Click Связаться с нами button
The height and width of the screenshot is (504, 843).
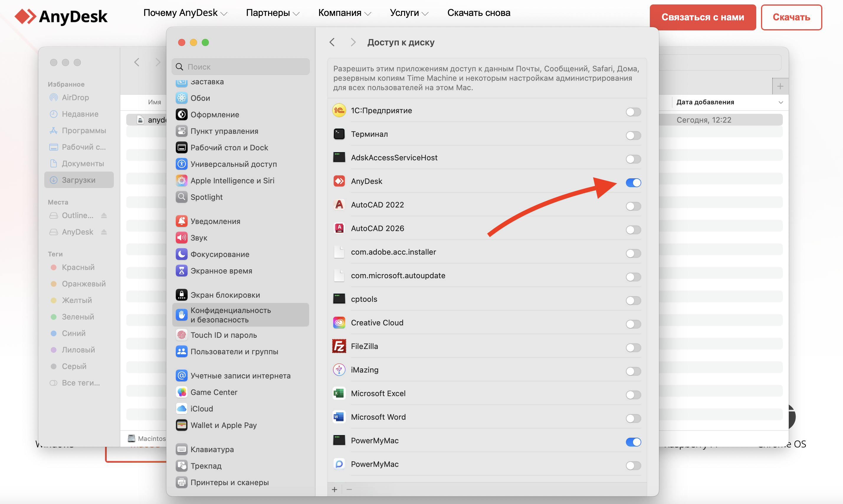point(703,17)
